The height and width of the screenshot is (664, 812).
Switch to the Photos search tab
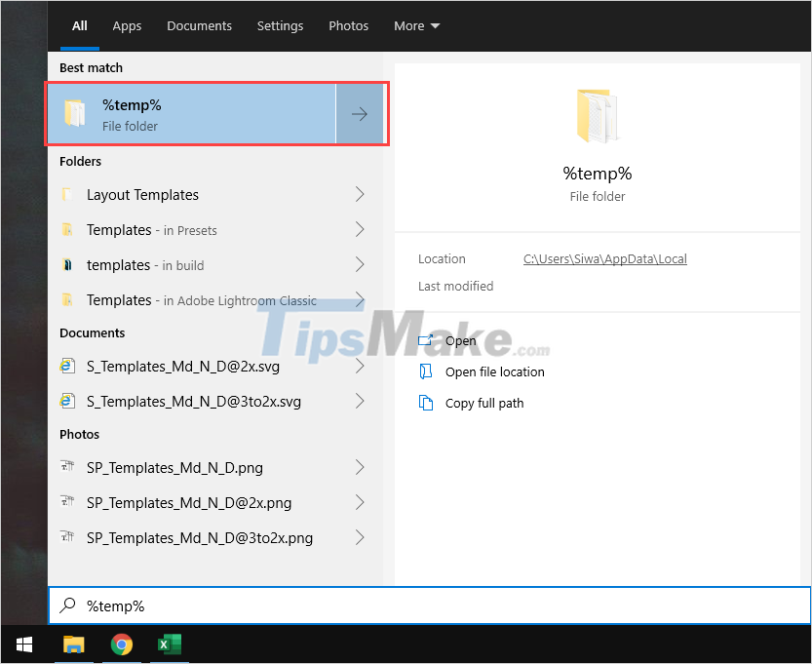click(348, 25)
